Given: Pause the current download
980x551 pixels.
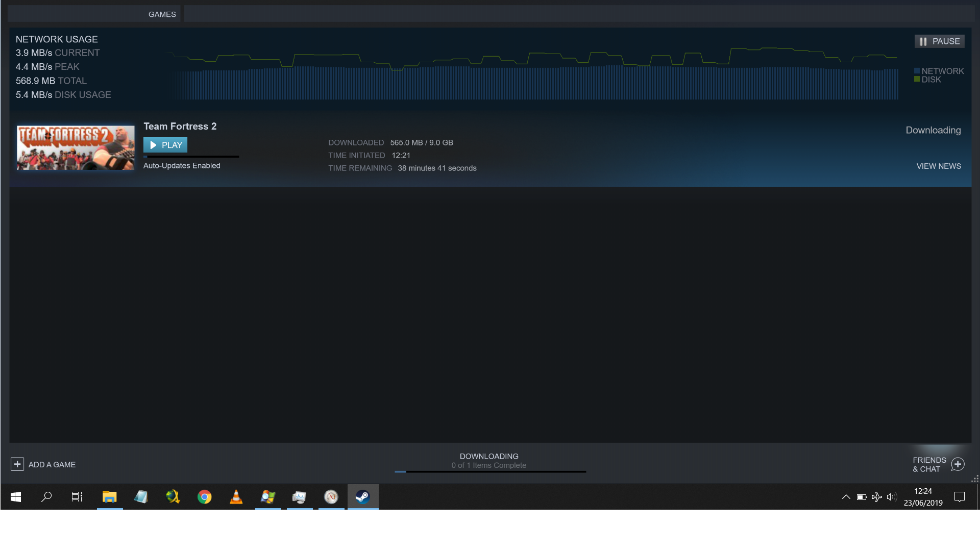Looking at the screenshot, I should click(939, 41).
